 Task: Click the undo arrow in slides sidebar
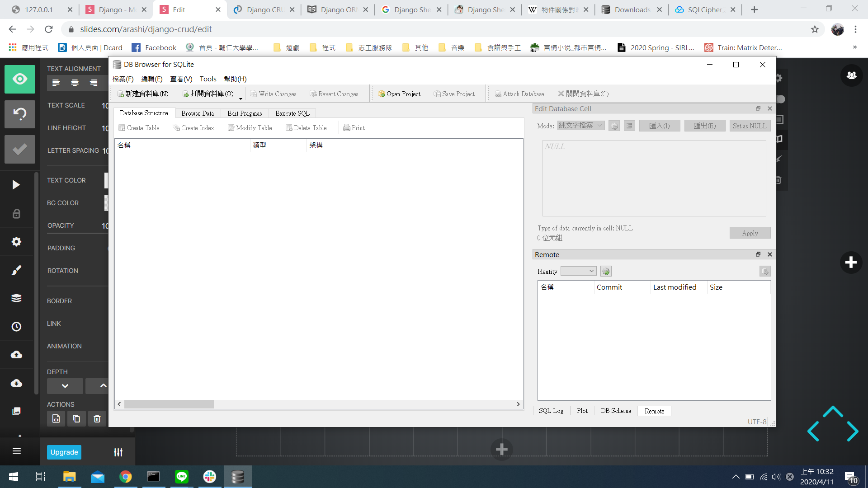pyautogui.click(x=19, y=113)
